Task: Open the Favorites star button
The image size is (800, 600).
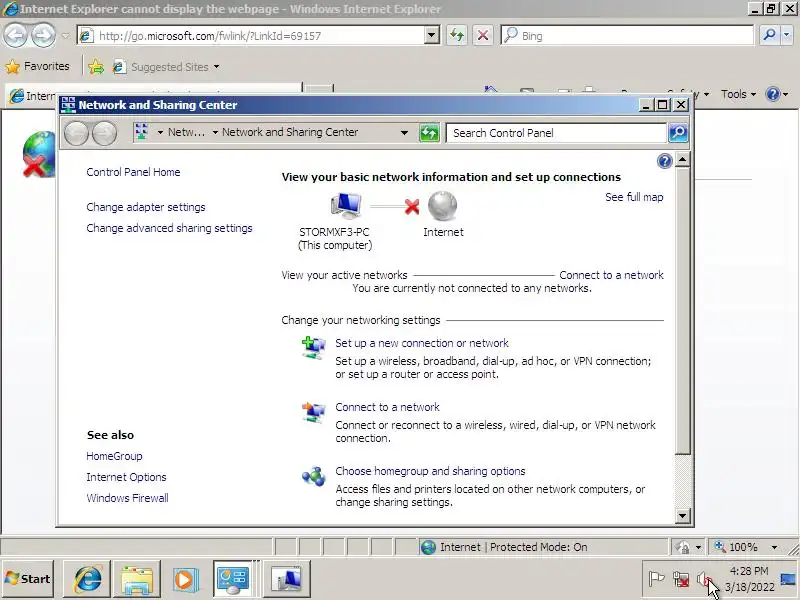Action: (37, 66)
